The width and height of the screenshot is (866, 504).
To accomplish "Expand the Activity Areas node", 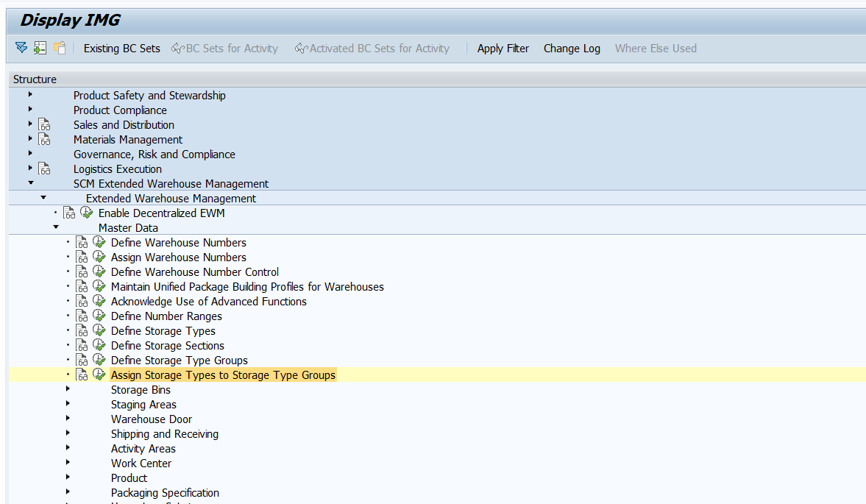I will tap(68, 447).
